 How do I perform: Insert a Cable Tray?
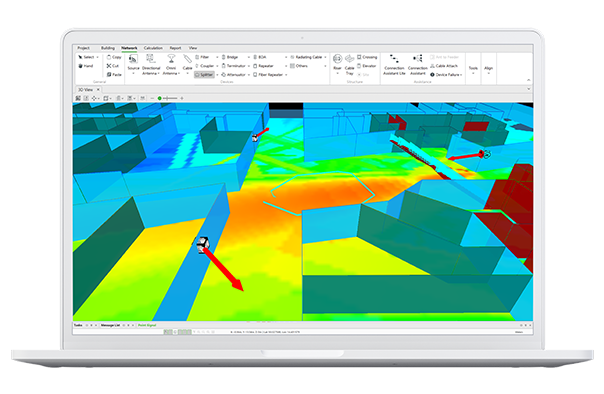(x=349, y=64)
